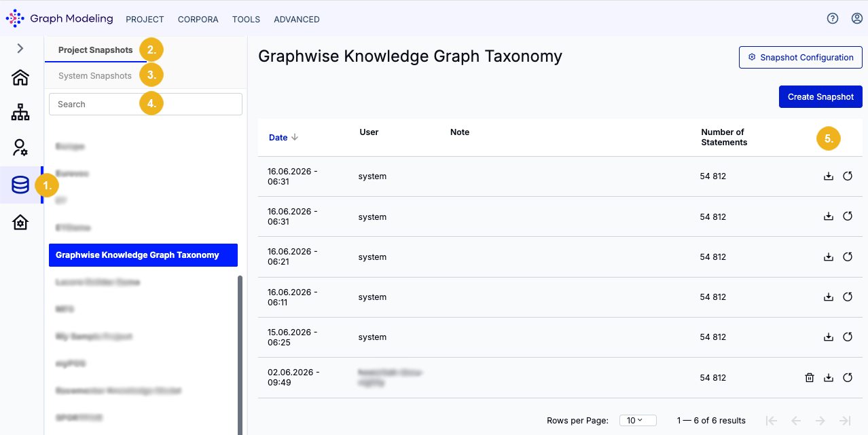Viewport: 868px width, 435px height.
Task: Go to the previous results page
Action: [796, 421]
